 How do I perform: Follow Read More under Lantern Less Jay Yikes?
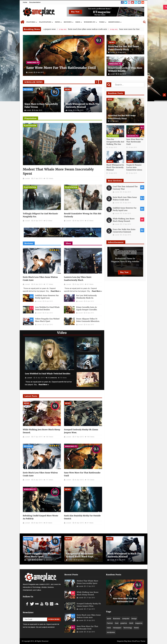pos(97,291)
